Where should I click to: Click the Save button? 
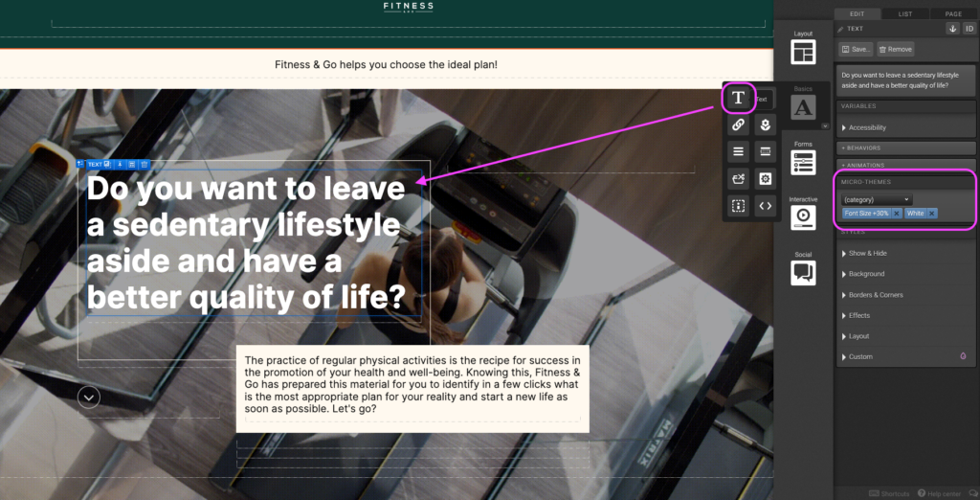856,49
